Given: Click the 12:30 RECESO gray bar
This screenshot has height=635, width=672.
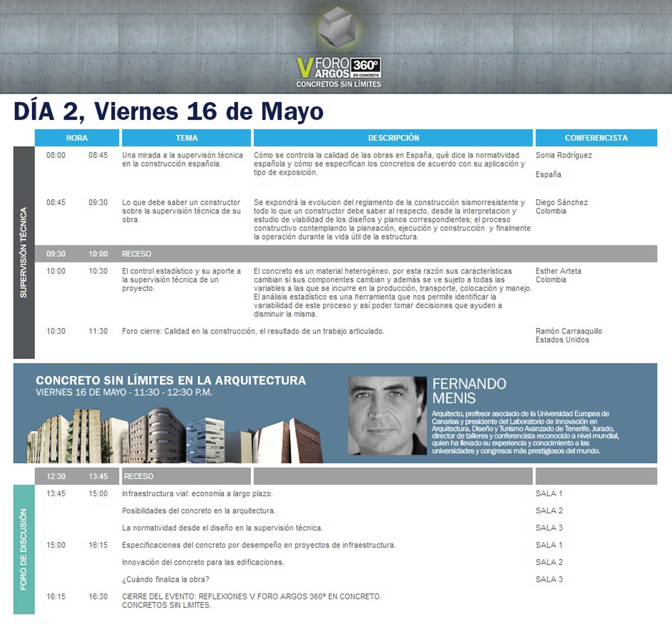Looking at the screenshot, I should point(139,476).
